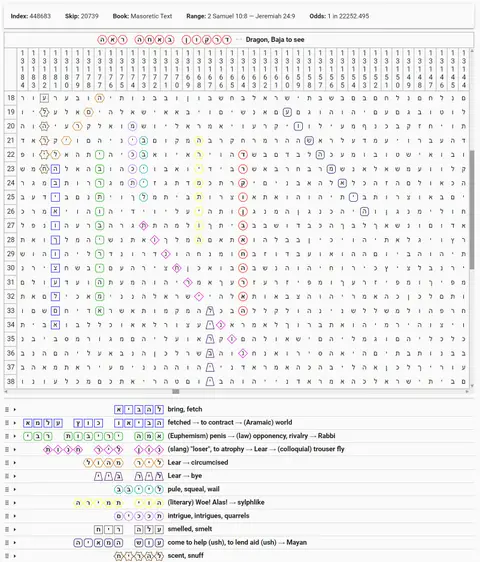Image resolution: width=480 pixels, height=562 pixels.
Task: Click the 'Skip: 20739' value
Action: pyautogui.click(x=82, y=16)
